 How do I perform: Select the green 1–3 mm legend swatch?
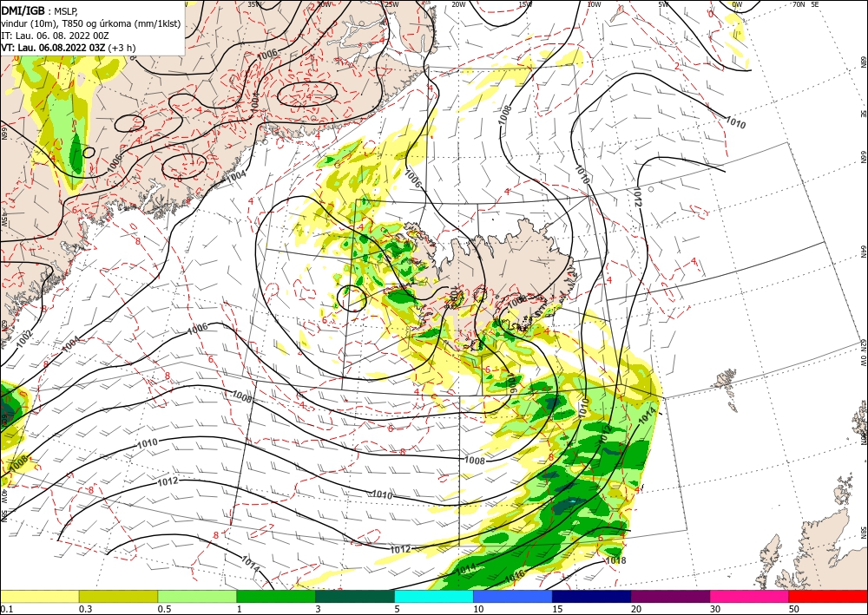click(276, 596)
